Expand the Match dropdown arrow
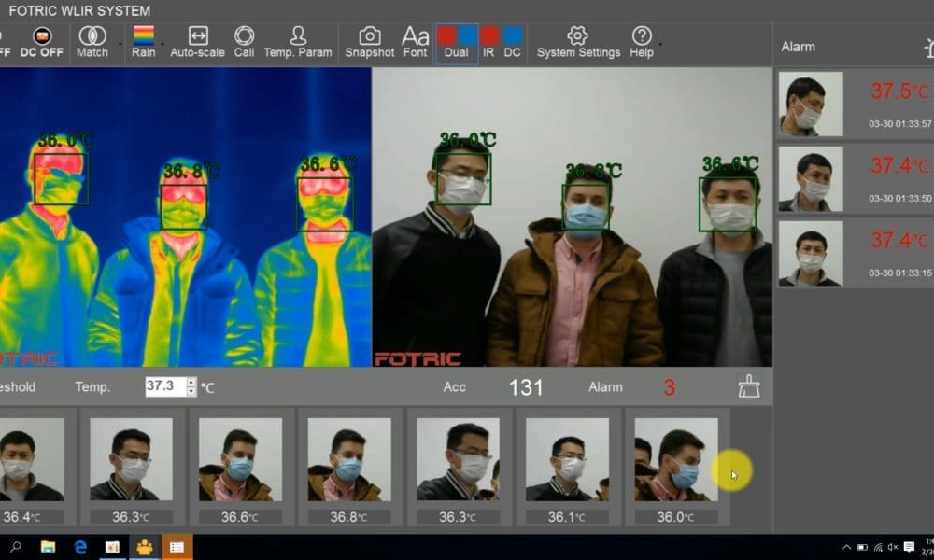 (x=119, y=43)
